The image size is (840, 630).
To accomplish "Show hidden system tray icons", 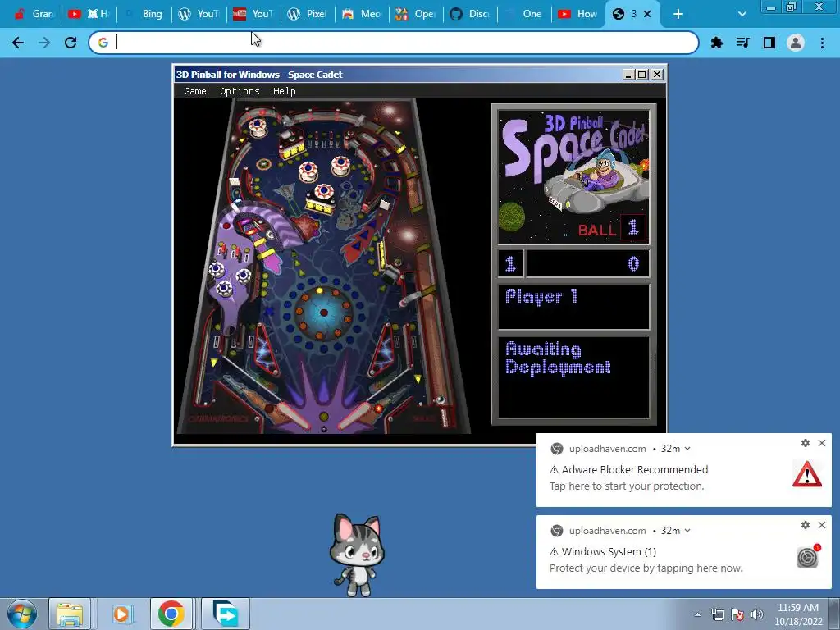I will (x=697, y=614).
